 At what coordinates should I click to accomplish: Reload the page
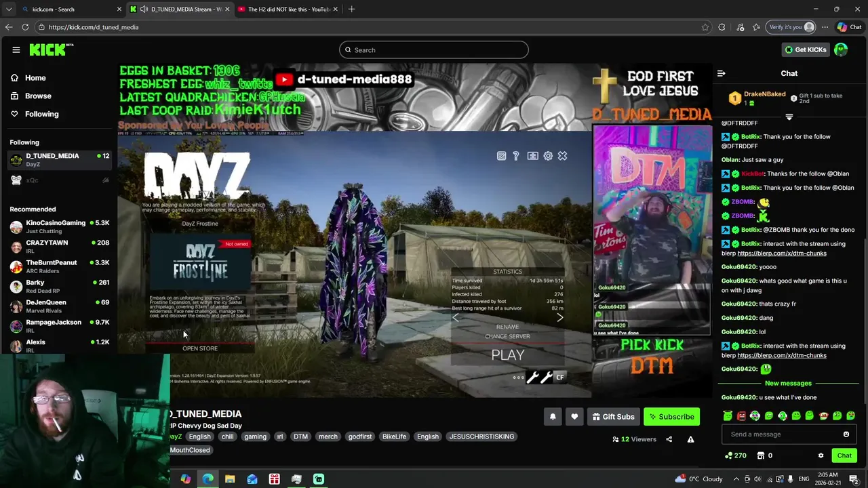(25, 27)
